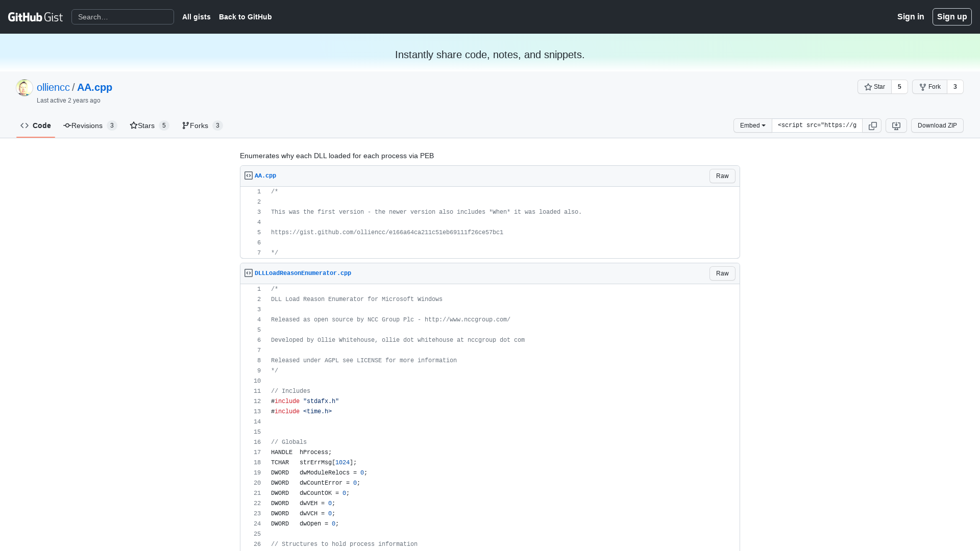The width and height of the screenshot is (980, 551).
Task: View Raw for DLLLoadReasonEnumerator.cpp
Action: click(722, 273)
